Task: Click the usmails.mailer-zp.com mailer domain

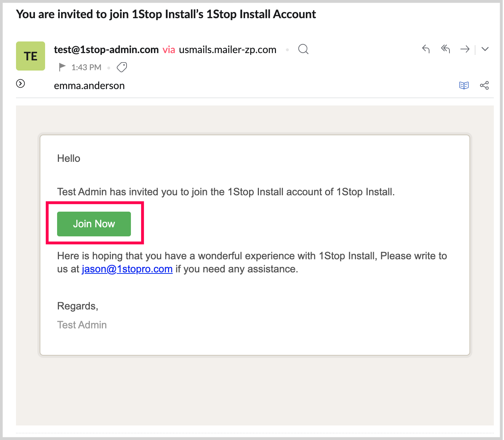Action: tap(228, 49)
